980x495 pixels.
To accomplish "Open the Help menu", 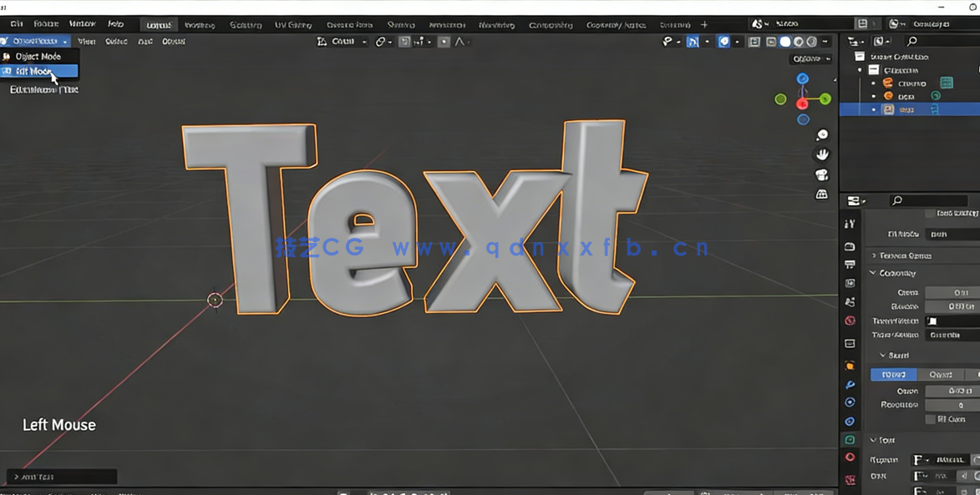I will click(x=114, y=24).
